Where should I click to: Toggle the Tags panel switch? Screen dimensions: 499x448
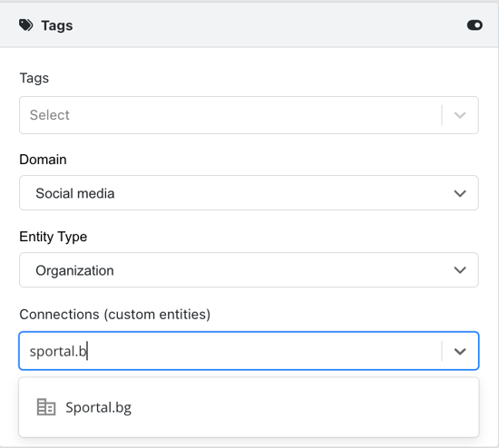pos(475,25)
